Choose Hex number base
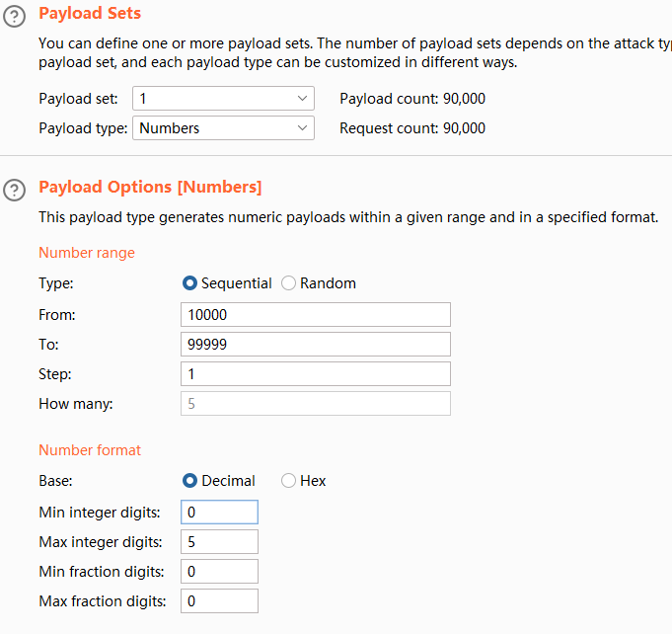Viewport: 672px width, 634px height. click(x=289, y=481)
